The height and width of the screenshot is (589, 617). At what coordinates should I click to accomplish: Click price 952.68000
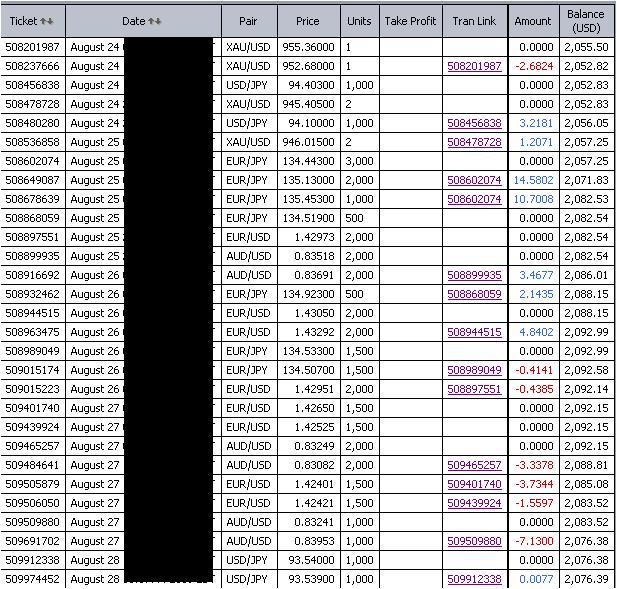(x=308, y=66)
